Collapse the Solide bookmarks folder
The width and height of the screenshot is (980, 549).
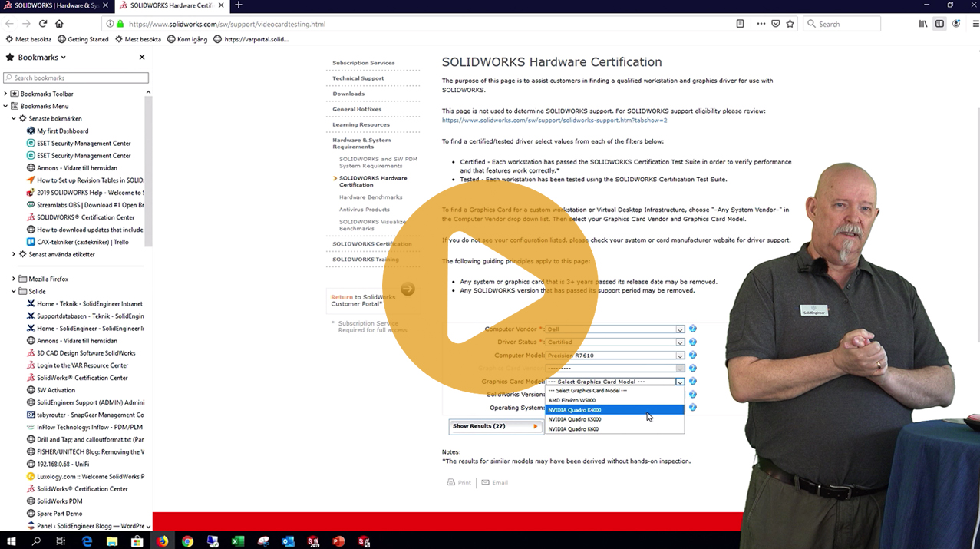[14, 292]
